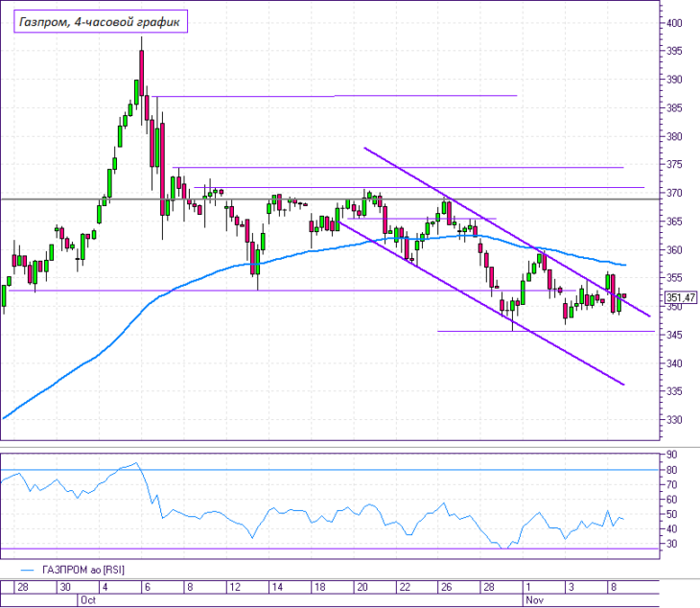Select date 22 on the time axis

[x=405, y=587]
